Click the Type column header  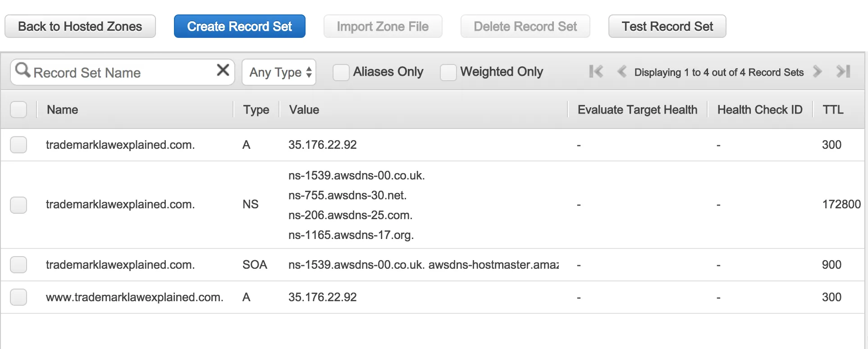pyautogui.click(x=256, y=110)
